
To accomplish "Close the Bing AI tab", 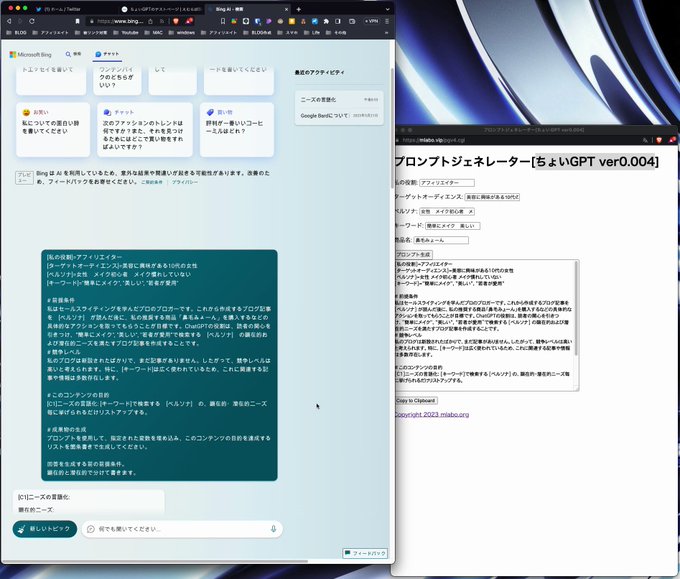I will [x=286, y=9].
